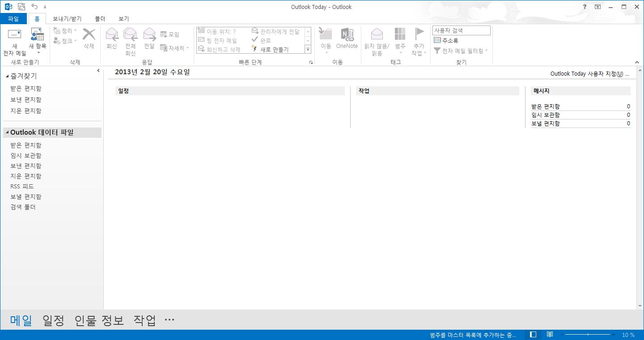Viewport: 644px width, 340px height.
Task: Collapse the Outlook 데이터 파일 tree
Action: (7, 132)
